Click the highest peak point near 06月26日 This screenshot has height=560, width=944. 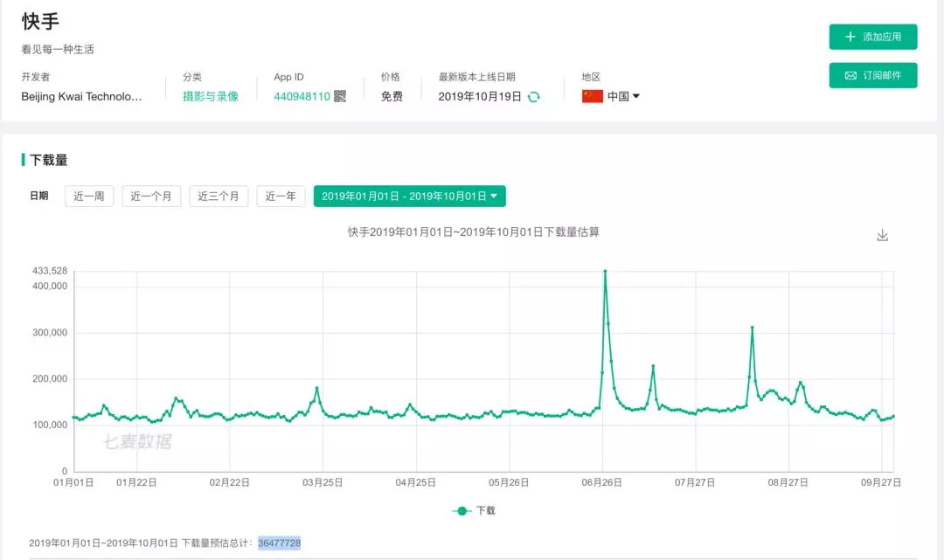coord(605,272)
